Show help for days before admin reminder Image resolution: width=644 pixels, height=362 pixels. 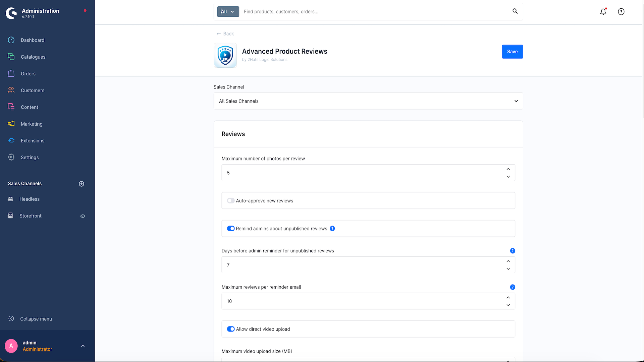[x=512, y=251]
